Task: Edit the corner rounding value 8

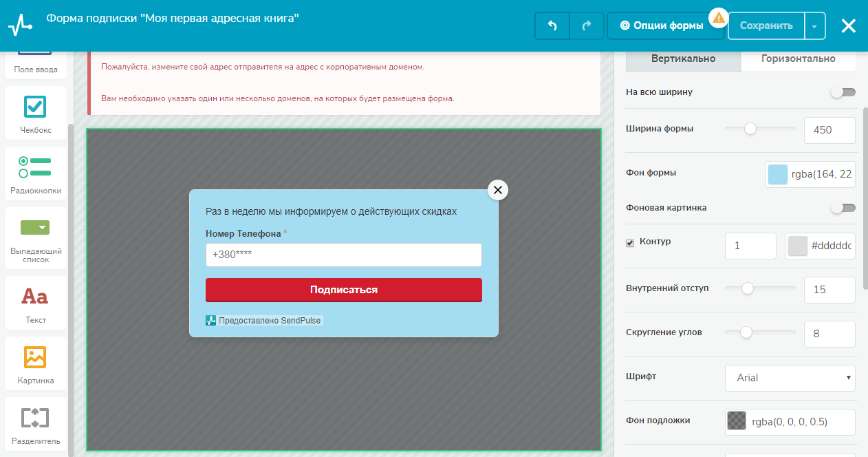Action: [829, 334]
